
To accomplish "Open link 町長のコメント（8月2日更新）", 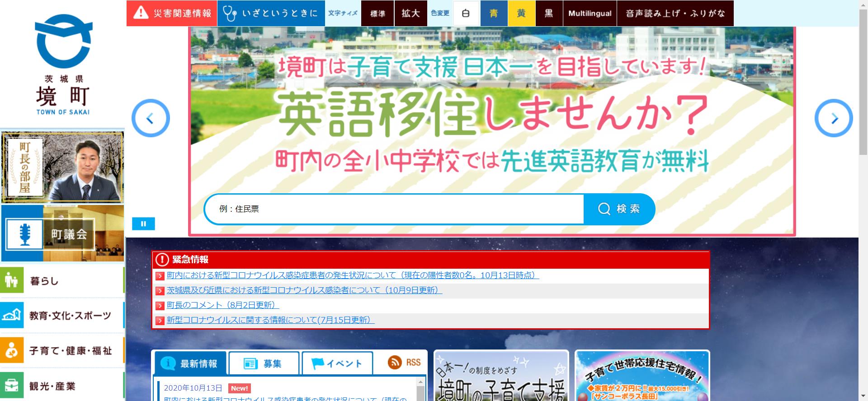I will tap(223, 305).
